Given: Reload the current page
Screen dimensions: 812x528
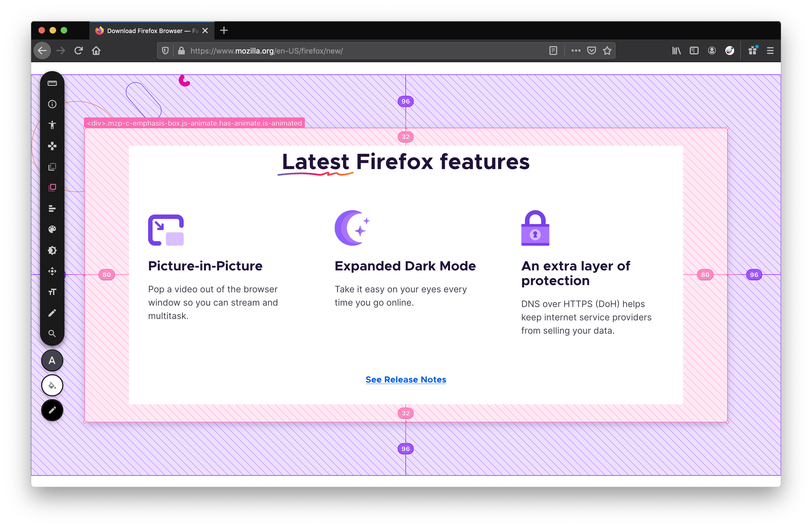Looking at the screenshot, I should click(78, 51).
